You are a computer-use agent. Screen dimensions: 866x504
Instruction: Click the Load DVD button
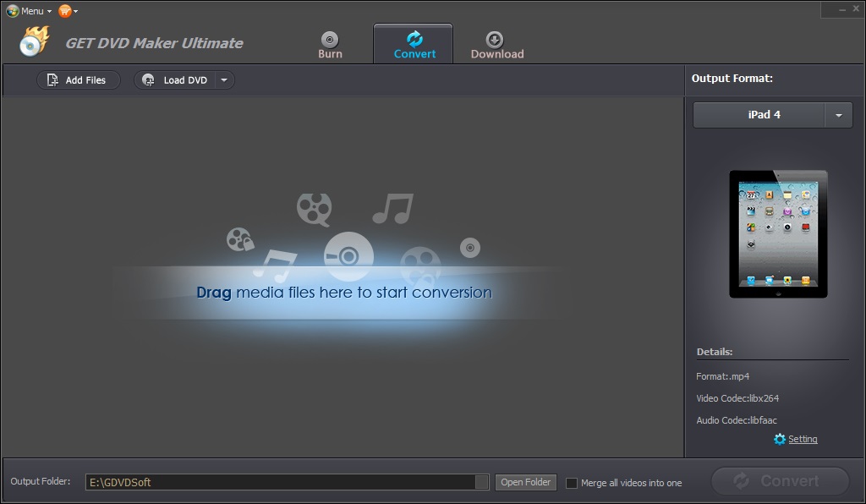pyautogui.click(x=174, y=80)
